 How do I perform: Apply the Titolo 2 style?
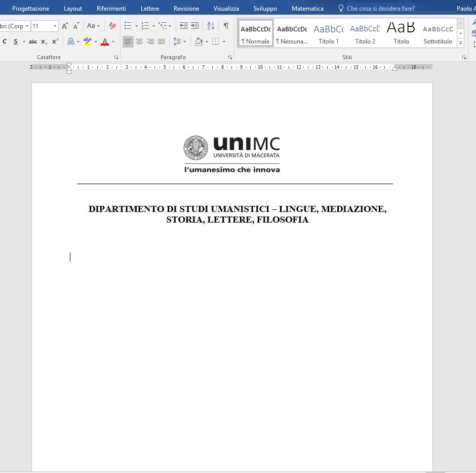pyautogui.click(x=365, y=33)
